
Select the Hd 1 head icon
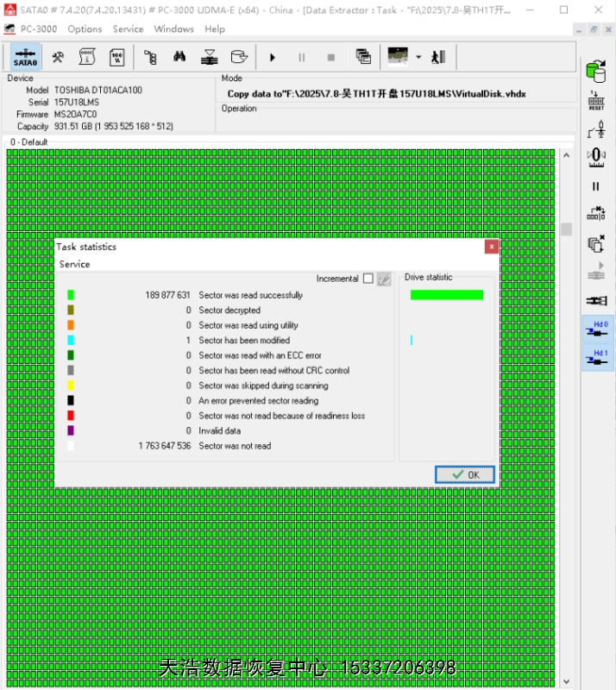[595, 358]
